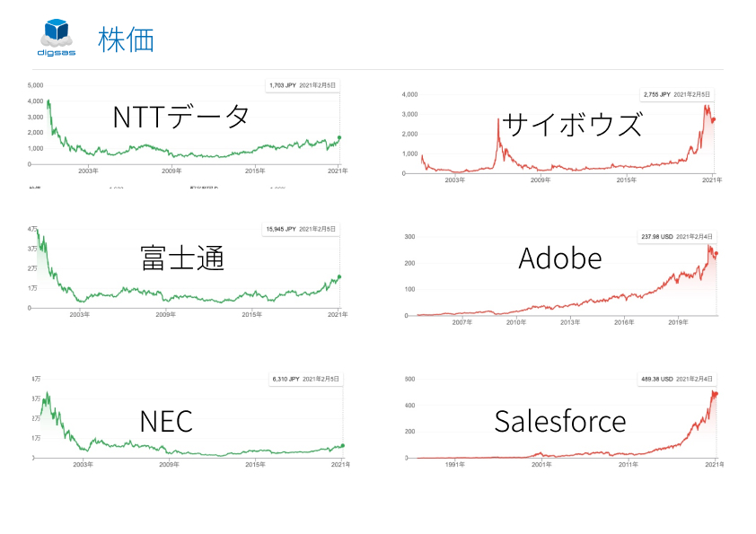Click the green endpoint dot on 富士通 chart
756x534 pixels.
point(339,276)
